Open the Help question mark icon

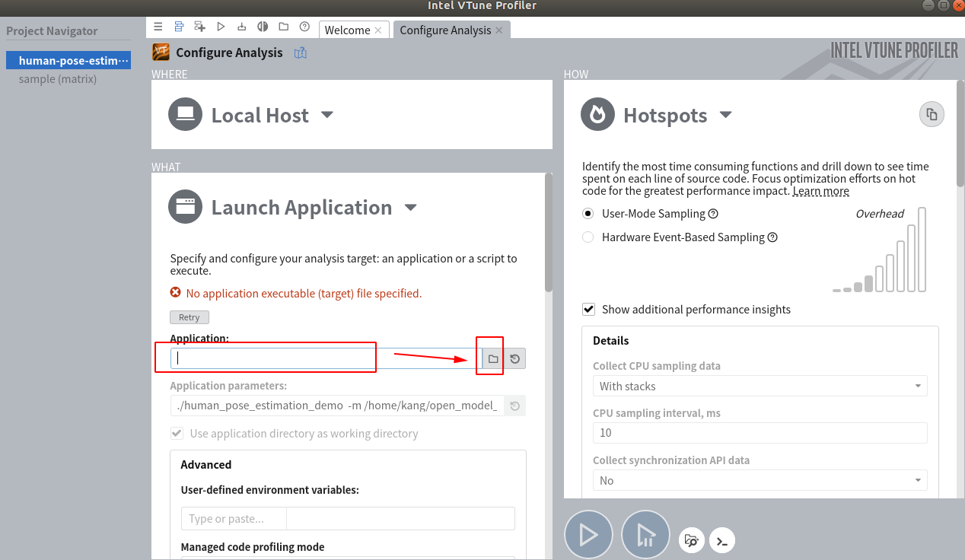click(x=304, y=27)
